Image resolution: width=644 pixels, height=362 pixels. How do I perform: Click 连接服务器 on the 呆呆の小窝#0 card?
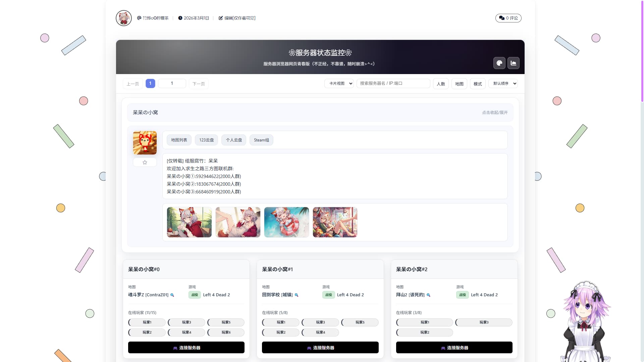[x=186, y=348]
